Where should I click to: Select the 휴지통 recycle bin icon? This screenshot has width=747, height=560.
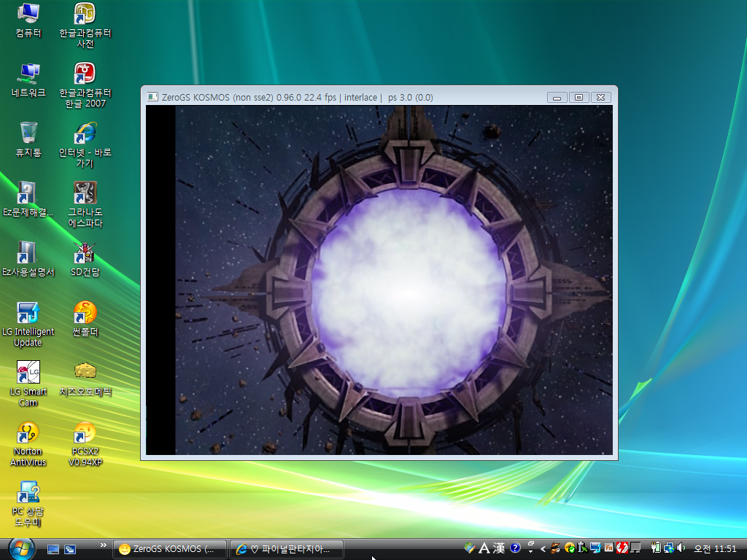point(28,140)
